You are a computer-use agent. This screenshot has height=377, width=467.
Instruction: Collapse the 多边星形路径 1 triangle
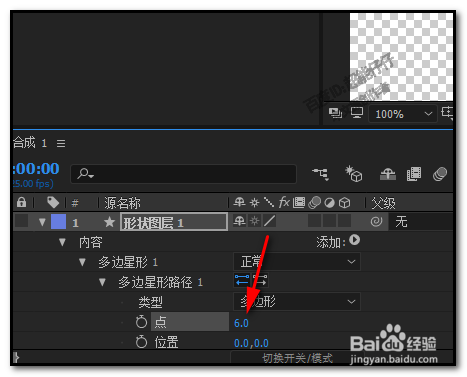tap(102, 282)
